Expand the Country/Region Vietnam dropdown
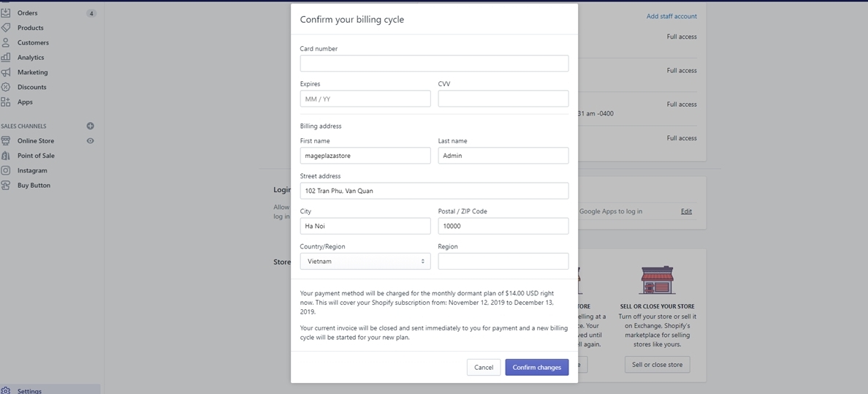868x394 pixels. [365, 261]
